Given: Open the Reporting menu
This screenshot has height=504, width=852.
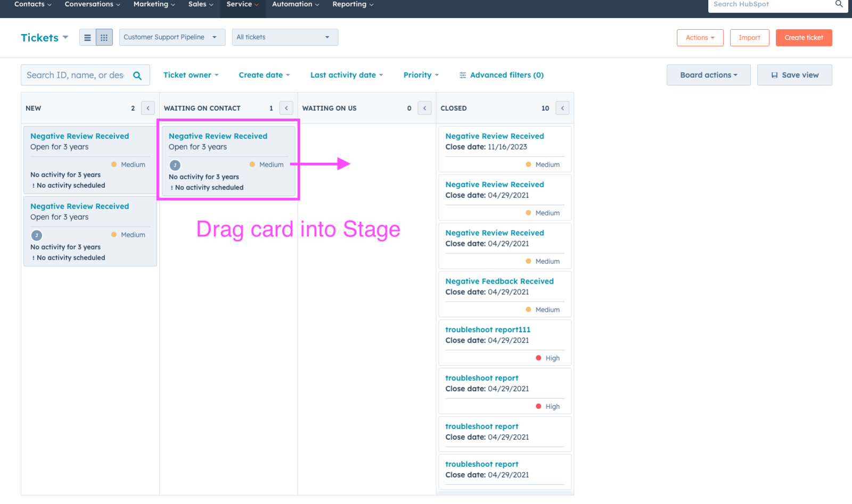Looking at the screenshot, I should click(x=352, y=4).
